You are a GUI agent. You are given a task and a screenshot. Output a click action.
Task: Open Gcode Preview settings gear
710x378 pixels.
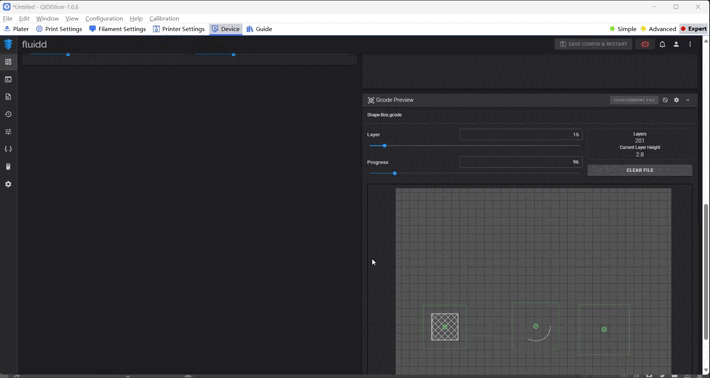(676, 100)
